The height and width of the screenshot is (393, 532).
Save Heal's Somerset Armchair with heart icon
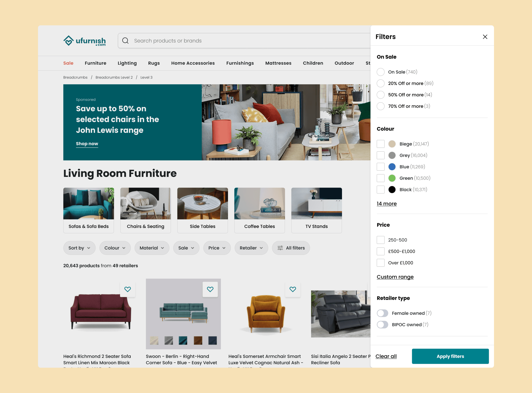click(x=293, y=289)
